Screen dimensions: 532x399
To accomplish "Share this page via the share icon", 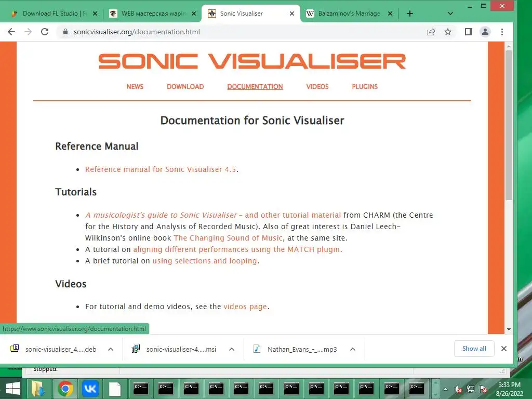I will pyautogui.click(x=431, y=32).
